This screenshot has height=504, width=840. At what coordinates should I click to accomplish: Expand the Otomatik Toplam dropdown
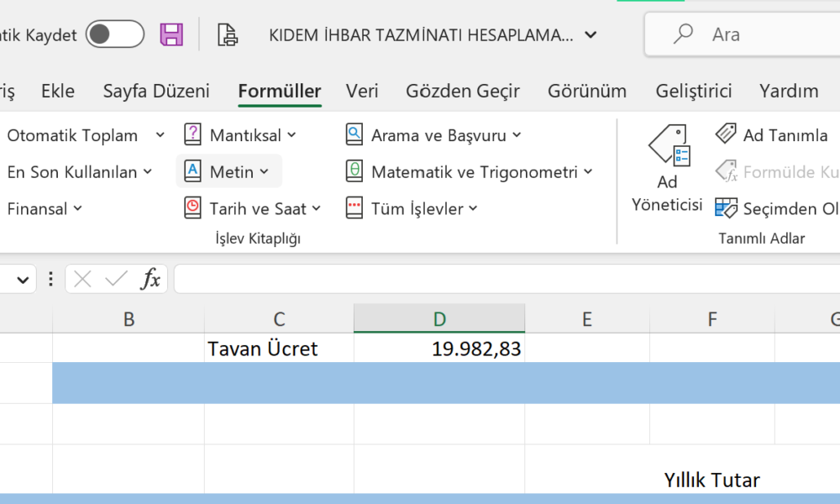click(x=160, y=134)
